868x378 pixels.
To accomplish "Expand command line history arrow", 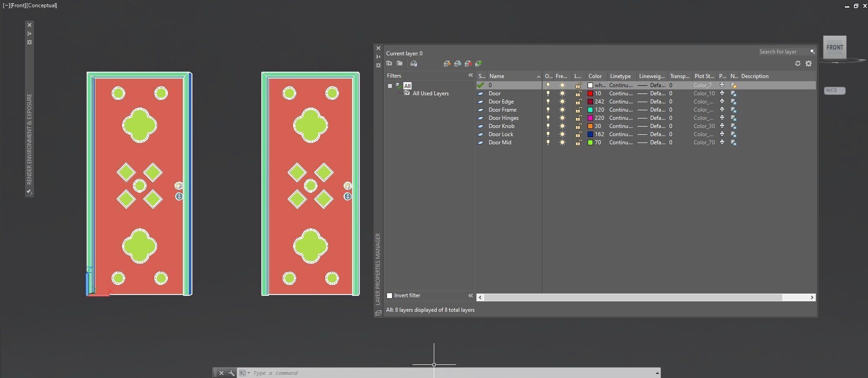I will [657, 373].
